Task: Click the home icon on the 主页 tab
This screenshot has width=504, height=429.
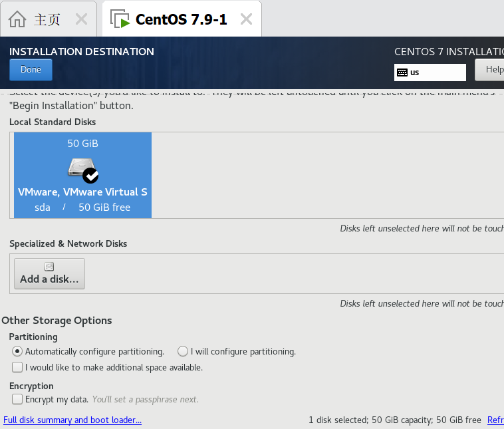Action: coord(17,19)
